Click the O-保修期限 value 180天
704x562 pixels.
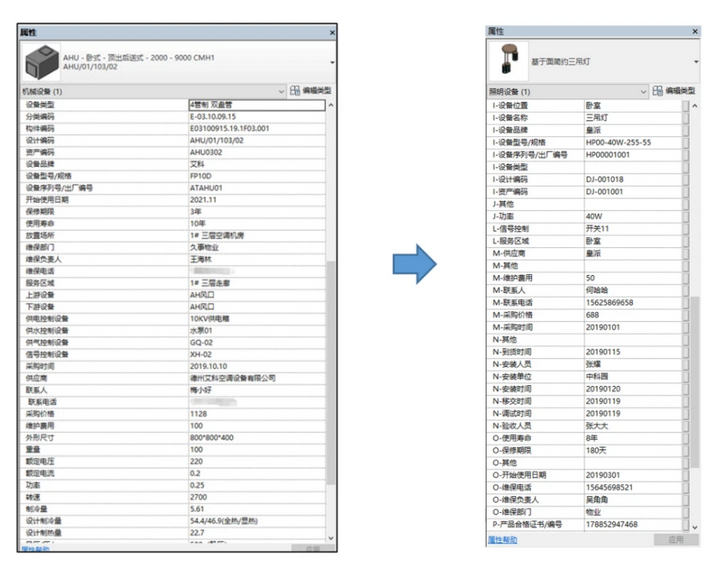[x=596, y=450]
